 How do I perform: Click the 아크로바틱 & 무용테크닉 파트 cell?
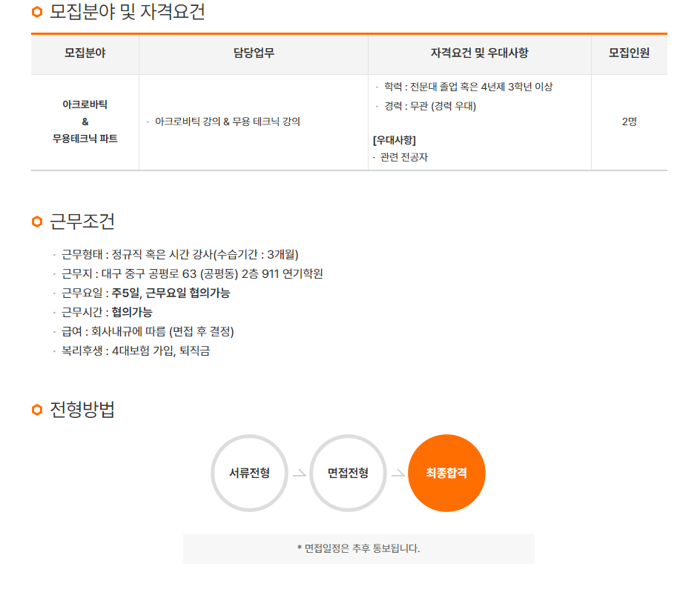click(x=85, y=122)
